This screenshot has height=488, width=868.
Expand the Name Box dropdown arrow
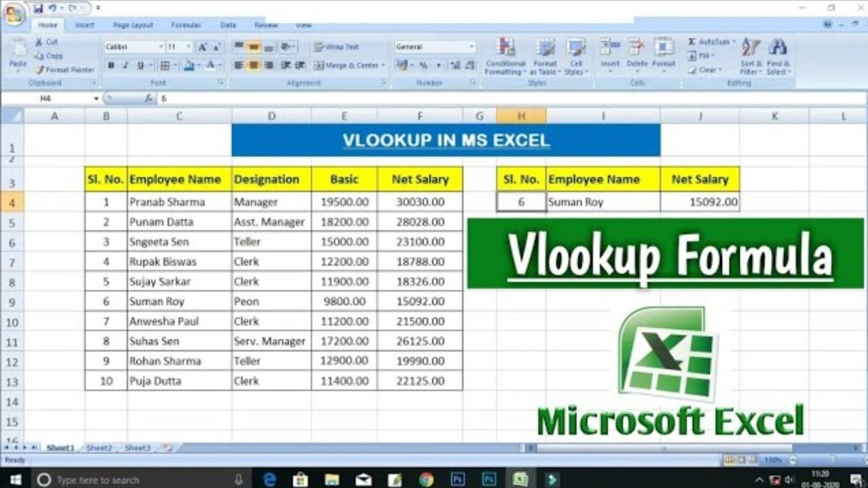(96, 99)
